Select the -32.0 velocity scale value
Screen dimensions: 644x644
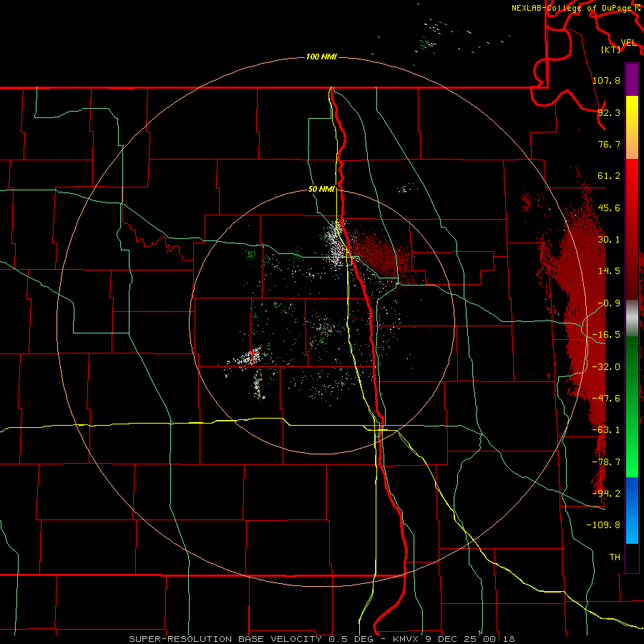606,367
